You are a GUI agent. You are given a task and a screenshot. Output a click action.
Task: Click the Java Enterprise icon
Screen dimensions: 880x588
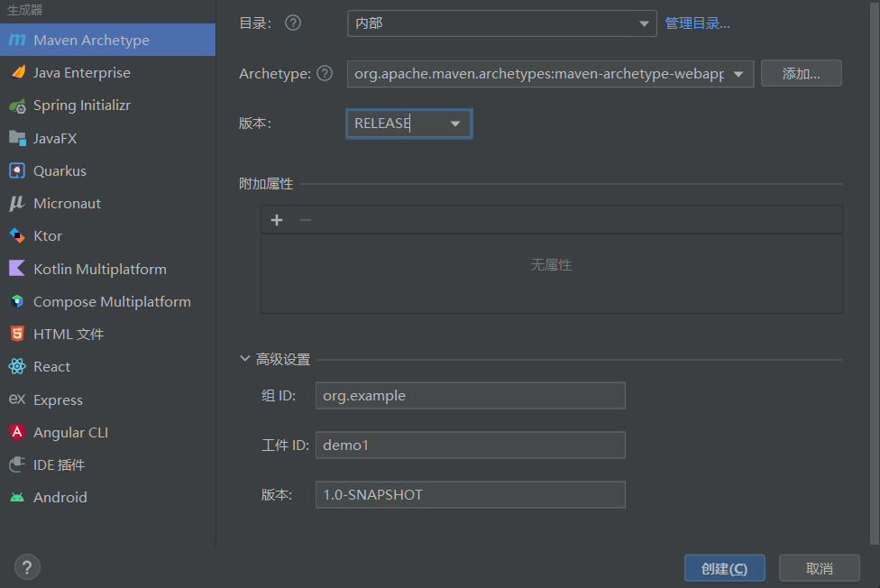pos(17,72)
